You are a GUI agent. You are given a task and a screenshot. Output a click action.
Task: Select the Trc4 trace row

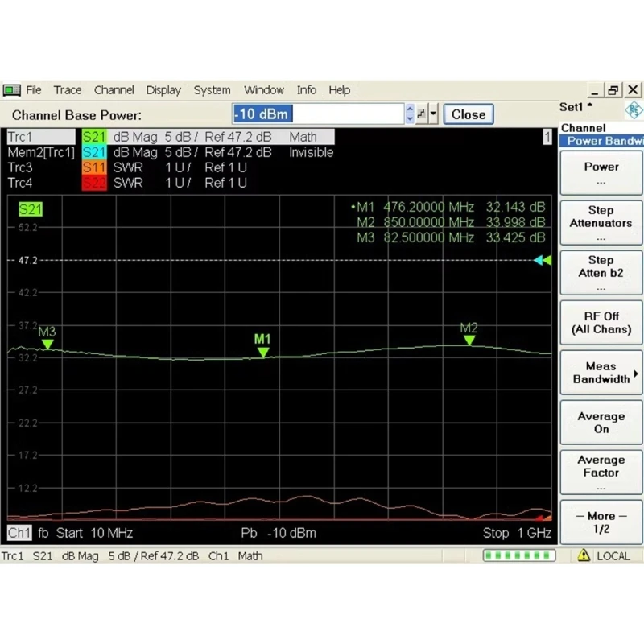pyautogui.click(x=127, y=183)
